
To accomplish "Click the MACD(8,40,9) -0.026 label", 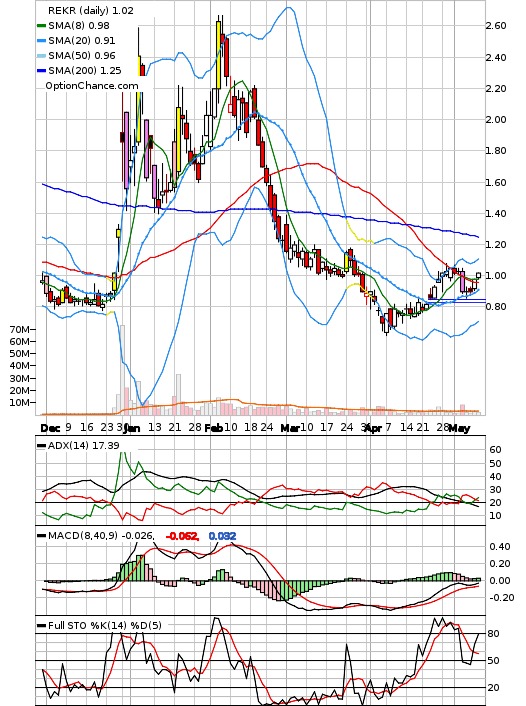I will click(96, 535).
